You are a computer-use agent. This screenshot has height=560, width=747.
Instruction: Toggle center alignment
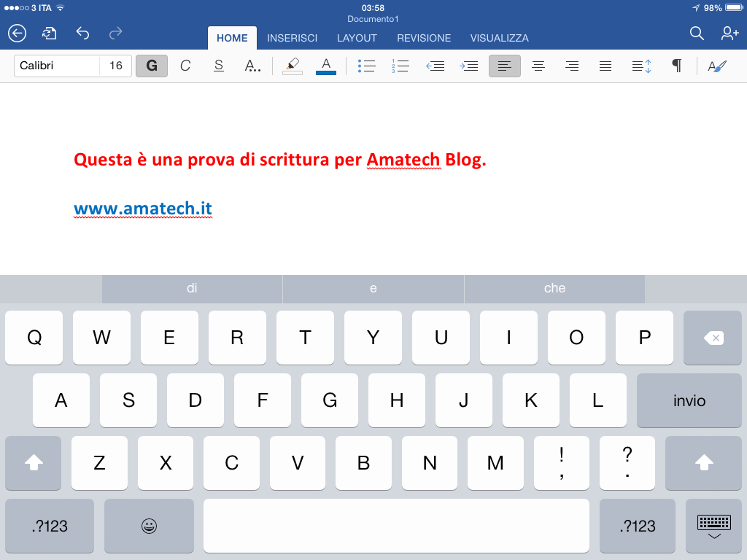click(538, 66)
